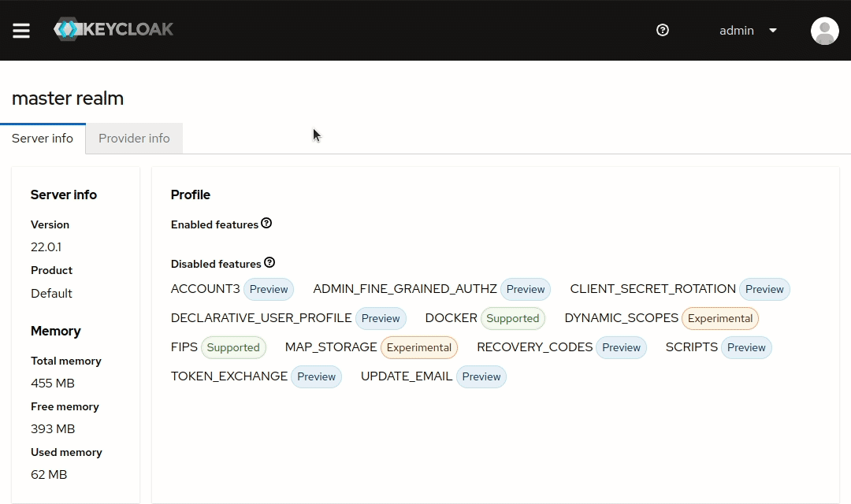851x504 pixels.
Task: Select the DOCKER feature name
Action: coord(451,318)
